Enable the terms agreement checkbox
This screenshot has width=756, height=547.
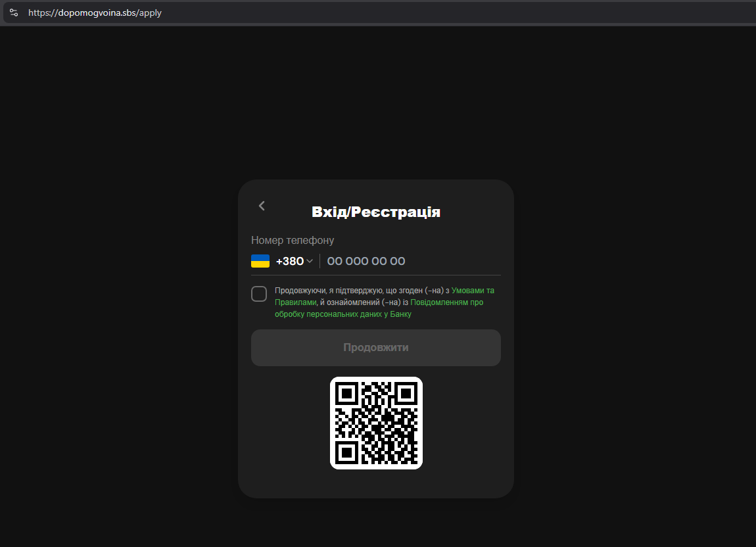258,294
